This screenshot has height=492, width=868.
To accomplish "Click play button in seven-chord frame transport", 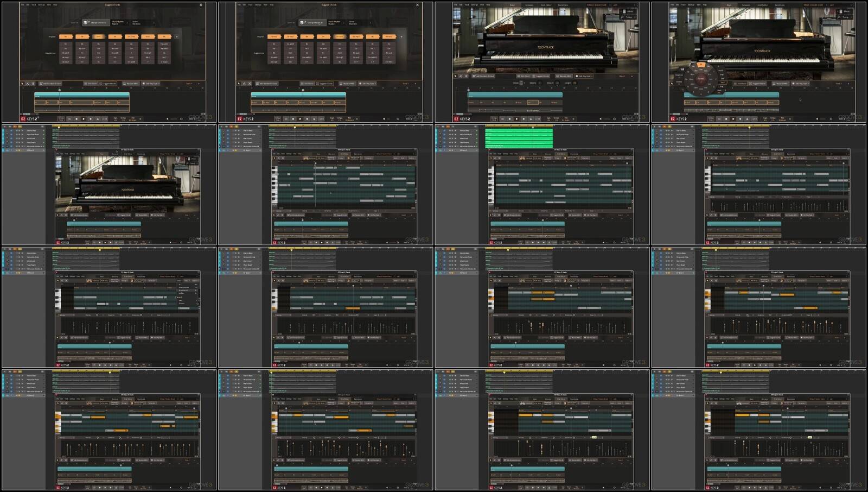I will pyautogui.click(x=84, y=119).
